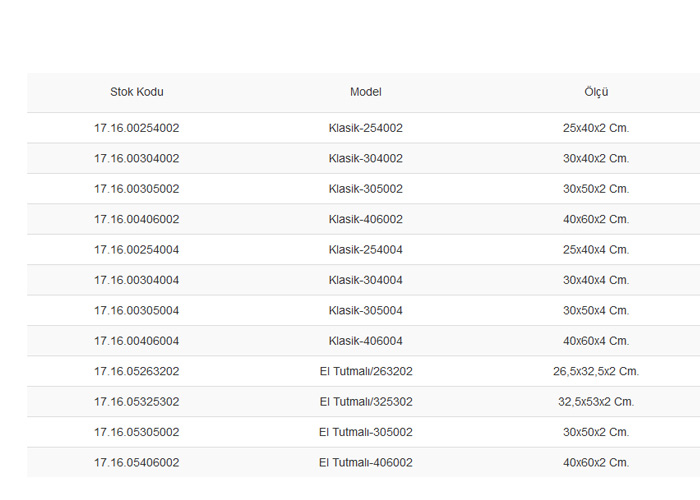700x500 pixels.
Task: Click the 30x40x4 Cm. size cell
Action: click(x=596, y=280)
